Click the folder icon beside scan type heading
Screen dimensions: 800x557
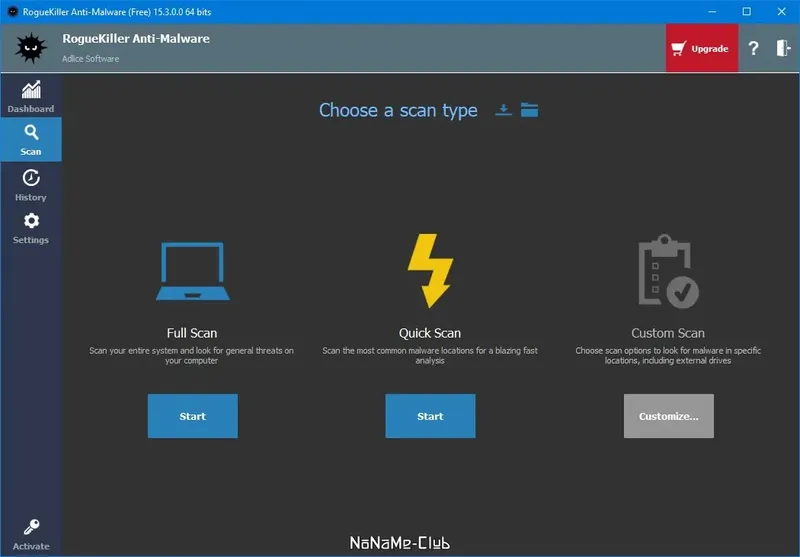point(529,110)
